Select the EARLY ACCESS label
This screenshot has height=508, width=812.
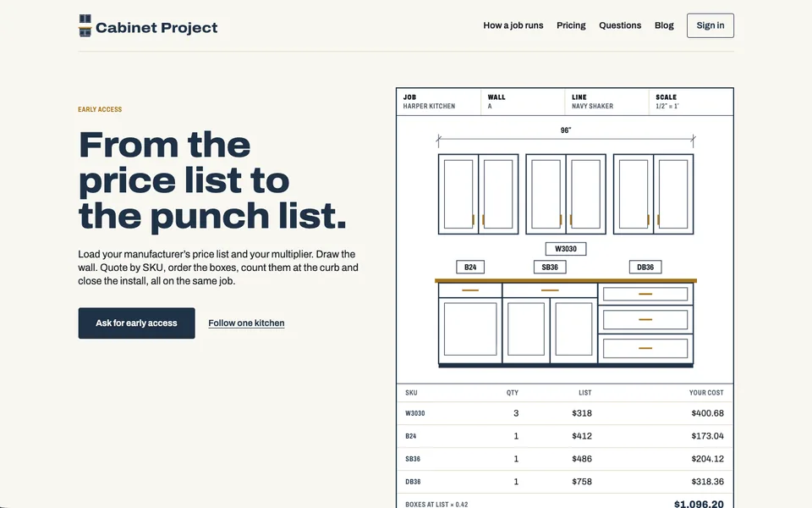pyautogui.click(x=100, y=109)
